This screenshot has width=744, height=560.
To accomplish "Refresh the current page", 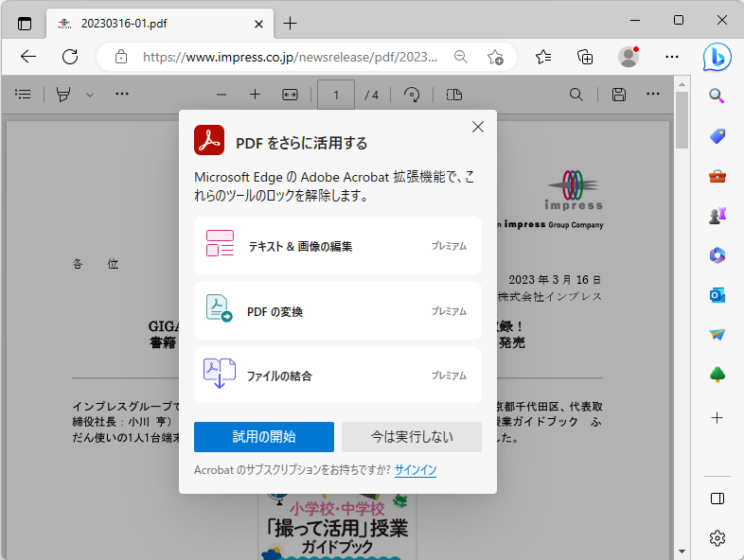I will 70,57.
